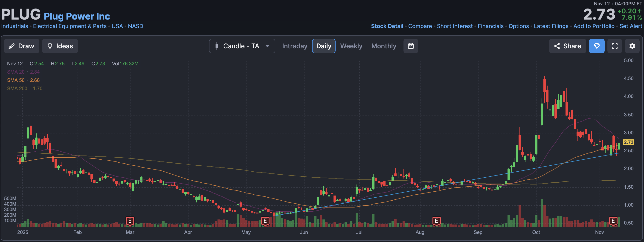Open the USA country link
The image size is (644, 242).
117,26
